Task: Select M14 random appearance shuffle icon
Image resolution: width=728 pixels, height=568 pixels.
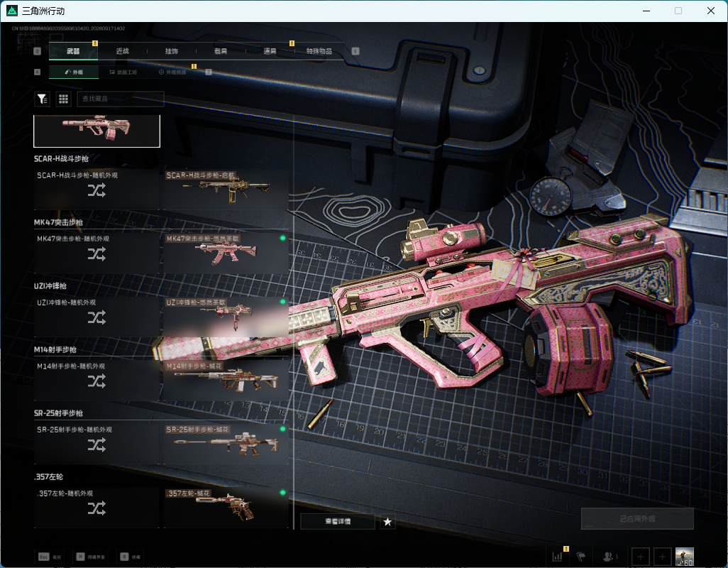Action: (96, 381)
